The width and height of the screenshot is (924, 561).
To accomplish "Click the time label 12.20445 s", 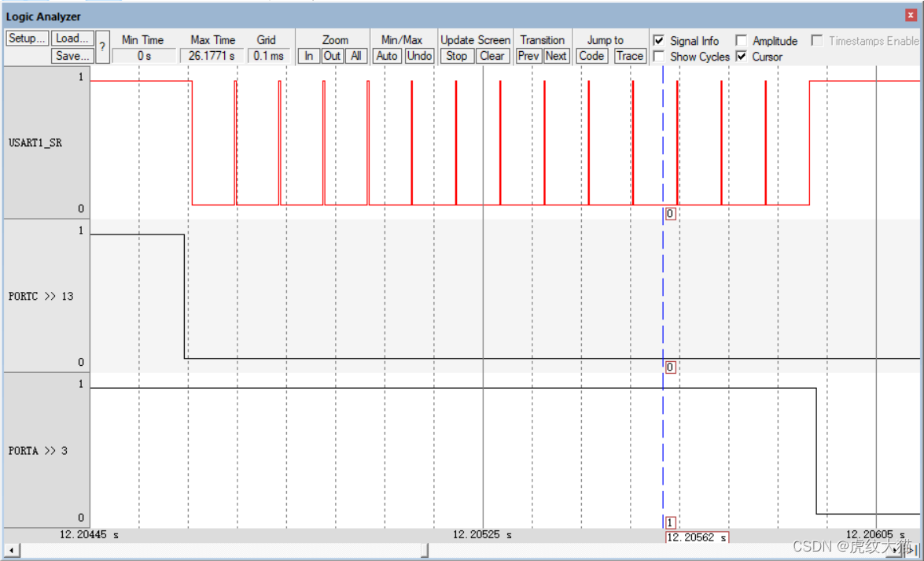I will (x=89, y=535).
